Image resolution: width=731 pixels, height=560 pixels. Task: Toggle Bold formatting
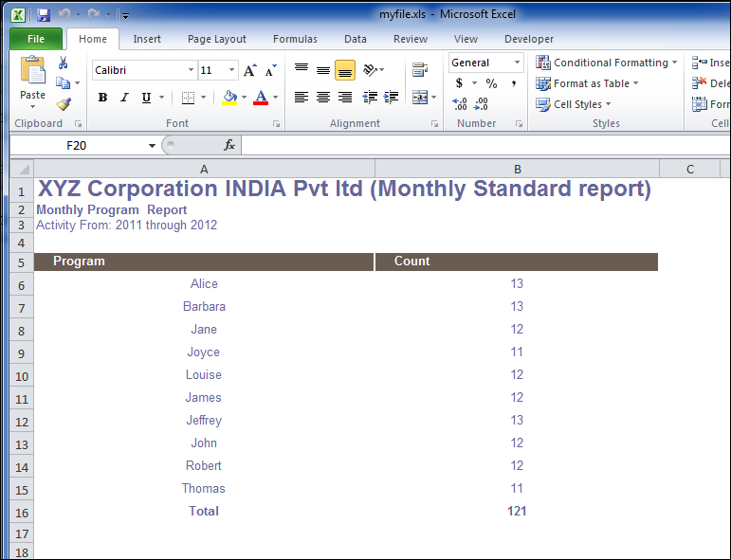tap(102, 98)
